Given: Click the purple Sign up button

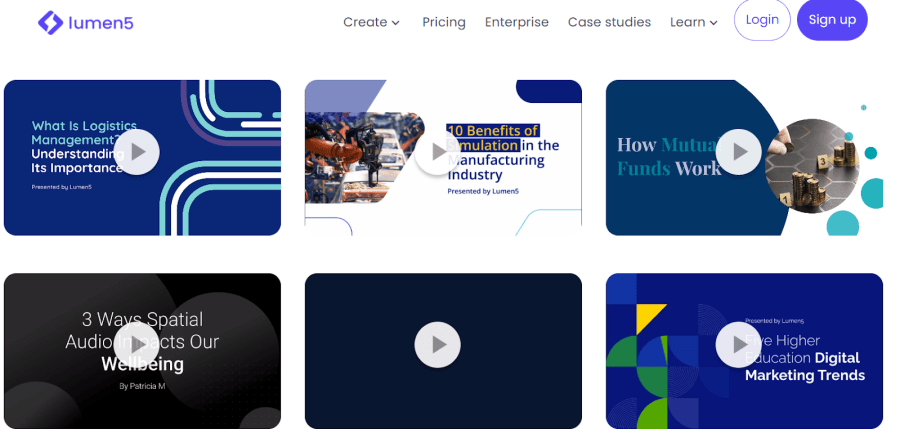Looking at the screenshot, I should tap(832, 20).
